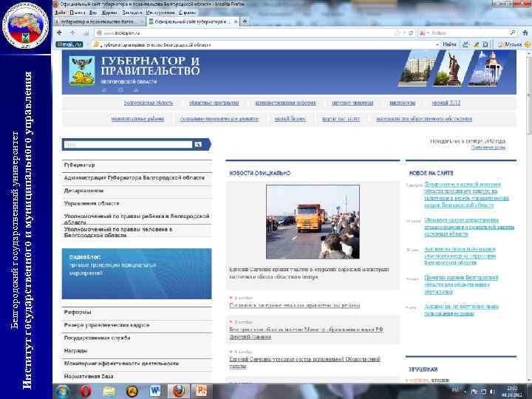The image size is (532, 399).
Task: Click the Belgorod coat of arms logo
Action: [82, 71]
